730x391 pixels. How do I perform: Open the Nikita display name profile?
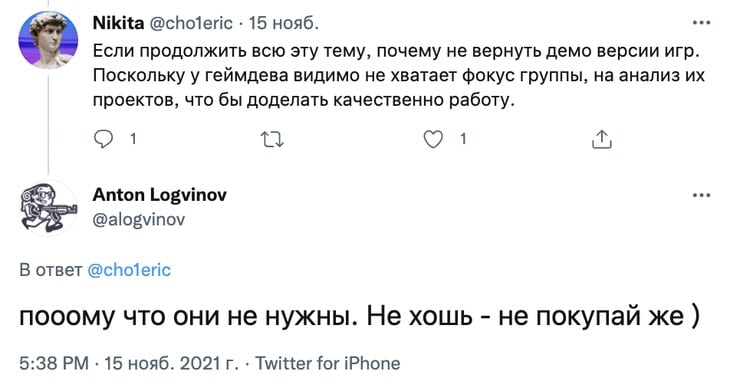119,22
